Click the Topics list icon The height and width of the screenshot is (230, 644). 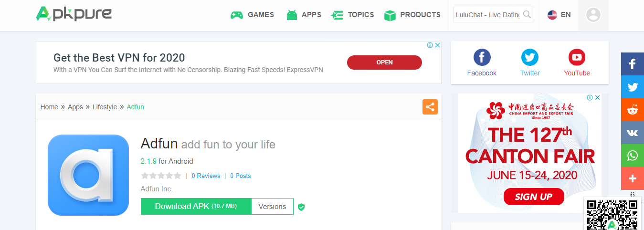(337, 15)
